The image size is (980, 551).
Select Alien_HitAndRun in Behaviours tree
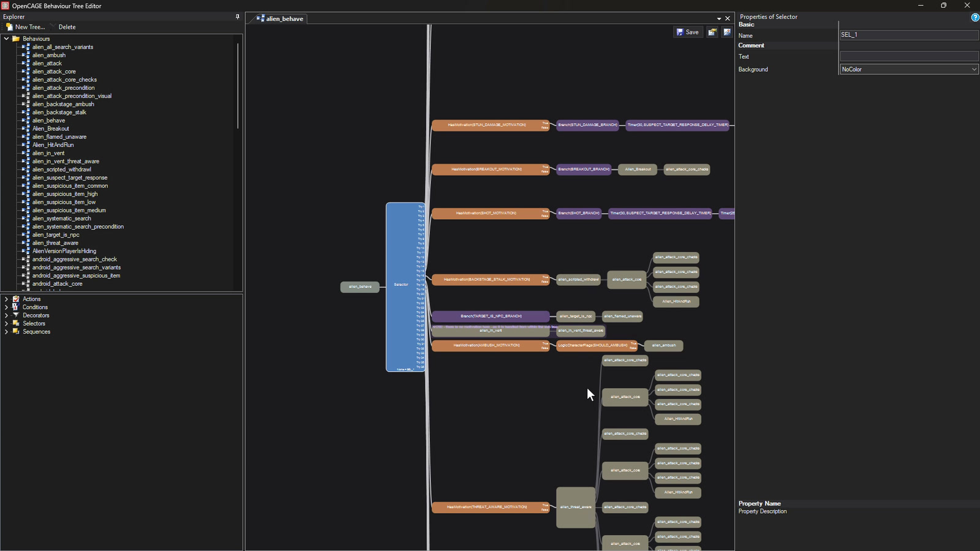53,144
